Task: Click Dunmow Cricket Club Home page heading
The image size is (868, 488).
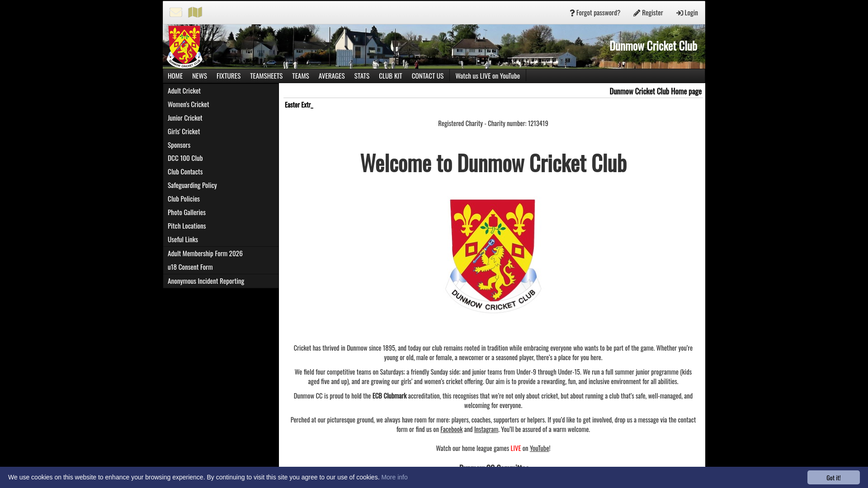Action: click(x=656, y=91)
